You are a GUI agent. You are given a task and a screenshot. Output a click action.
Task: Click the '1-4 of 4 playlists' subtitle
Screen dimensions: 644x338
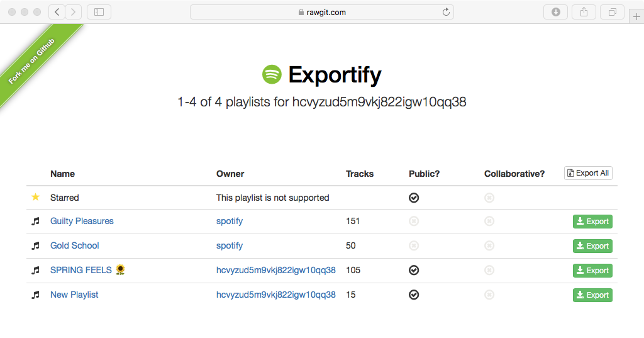point(321,101)
